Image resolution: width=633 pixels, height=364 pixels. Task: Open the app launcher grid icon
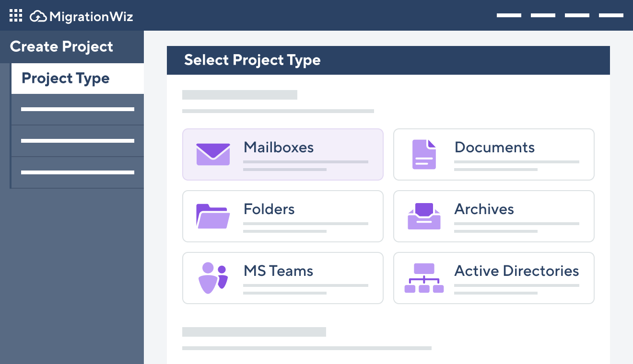(x=16, y=15)
